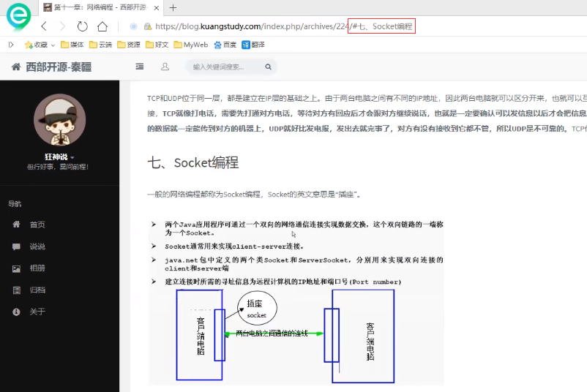587x392 pixels.
Task: Click the 归档 archive icon
Action: coord(16,290)
